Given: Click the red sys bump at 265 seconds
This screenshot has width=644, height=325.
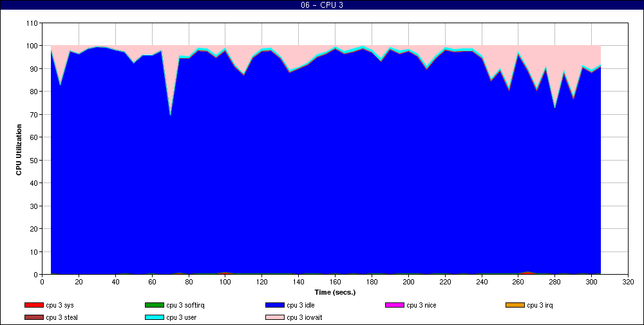Looking at the screenshot, I should pyautogui.click(x=527, y=272).
